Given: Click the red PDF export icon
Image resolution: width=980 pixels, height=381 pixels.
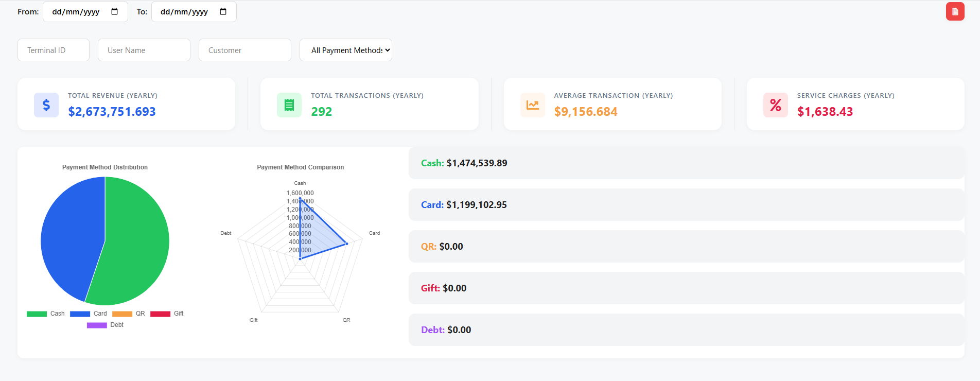Looking at the screenshot, I should coord(955,11).
